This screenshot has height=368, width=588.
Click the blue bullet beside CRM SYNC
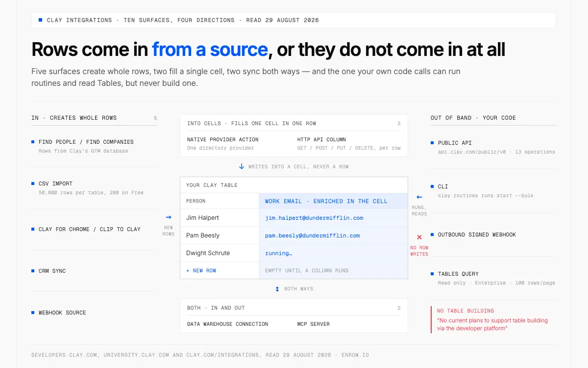[33, 270]
